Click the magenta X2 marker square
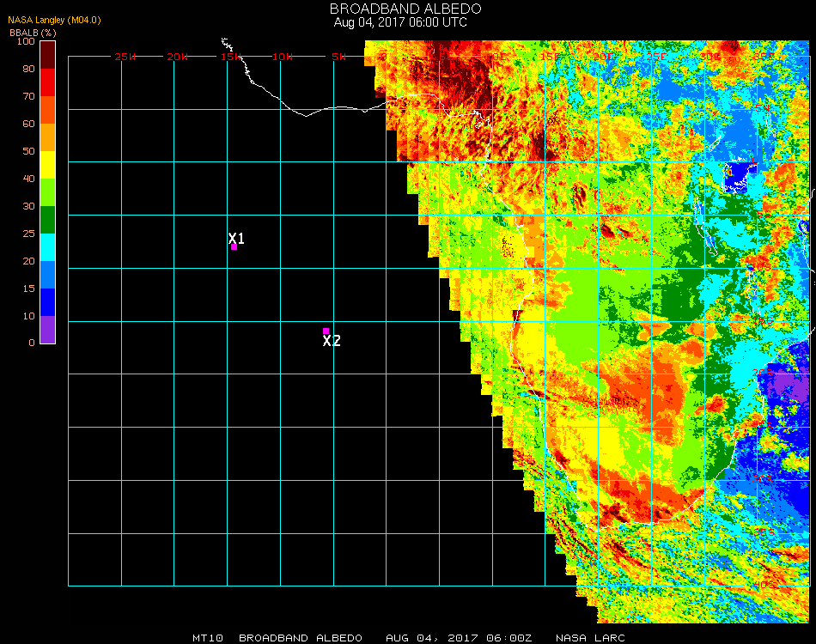Image resolution: width=816 pixels, height=644 pixels. [x=326, y=331]
